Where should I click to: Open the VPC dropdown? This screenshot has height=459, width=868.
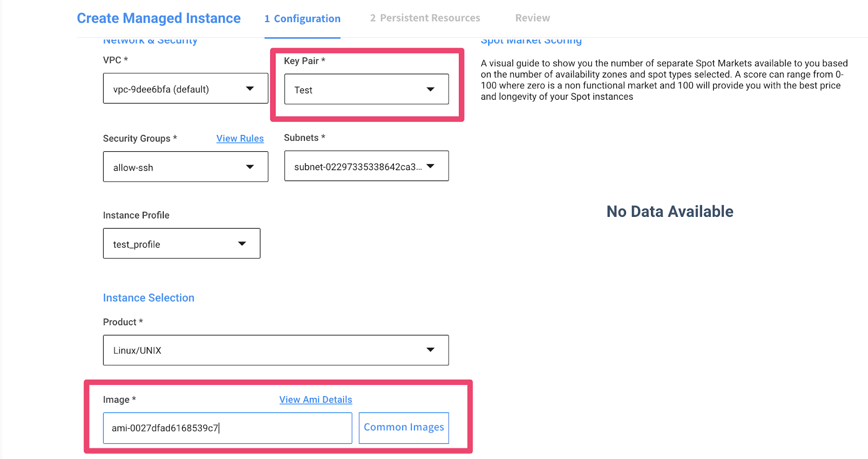(186, 88)
